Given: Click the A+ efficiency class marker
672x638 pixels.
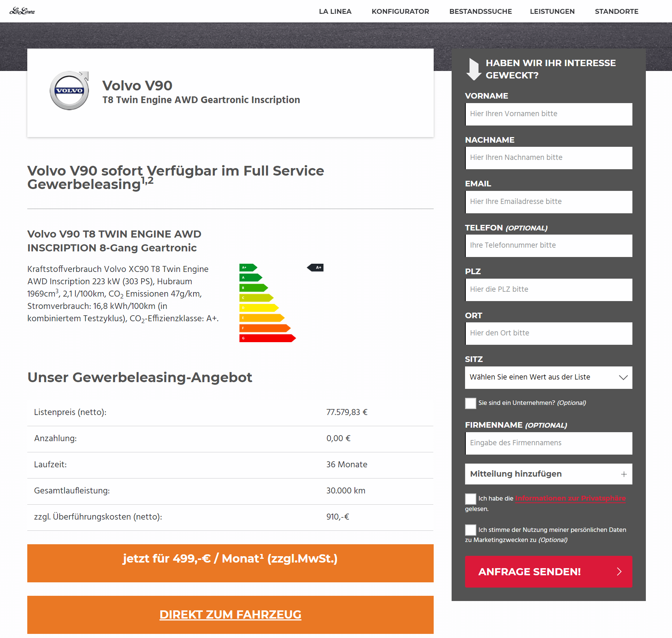Looking at the screenshot, I should coord(315,267).
